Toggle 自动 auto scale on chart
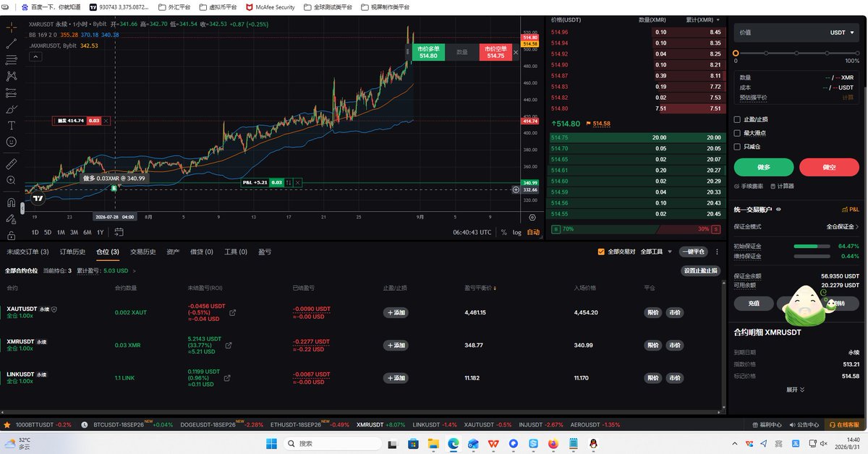 [x=533, y=232]
